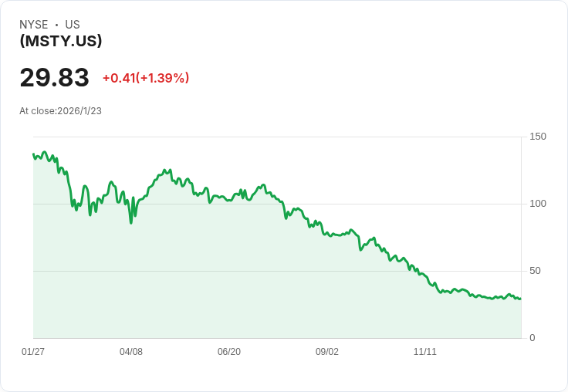Click the +0.41(+1.39%) price change

tap(146, 78)
